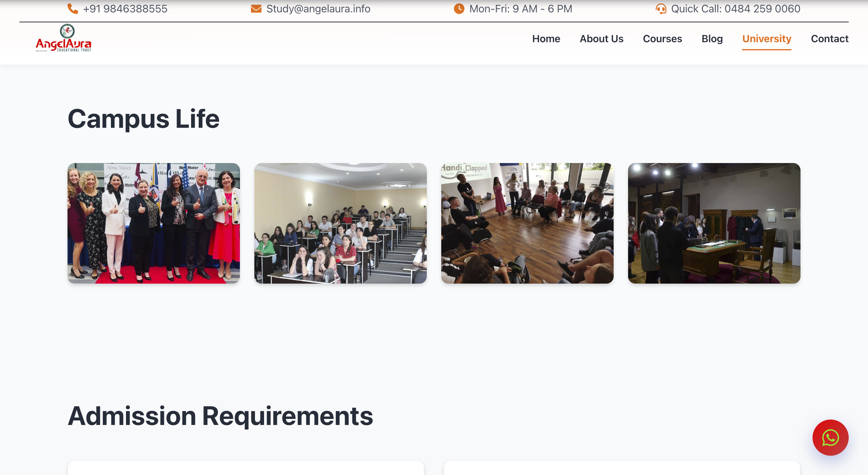Open the Blog page
The height and width of the screenshot is (475, 868).
712,39
